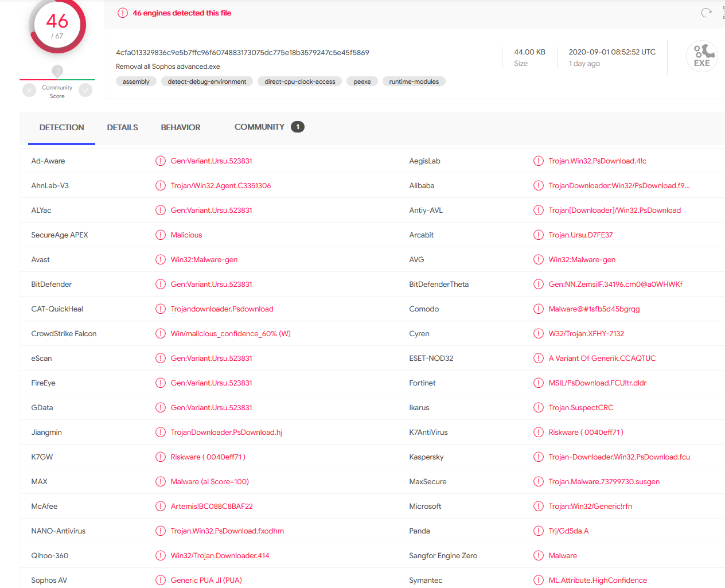This screenshot has width=725, height=588.
Task: Click the 'peexe' tag
Action: pos(362,81)
